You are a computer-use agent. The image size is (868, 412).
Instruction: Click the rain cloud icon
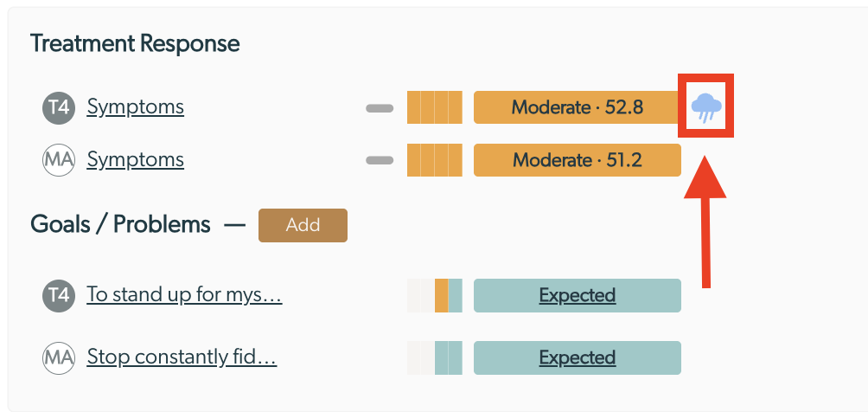pyautogui.click(x=706, y=107)
